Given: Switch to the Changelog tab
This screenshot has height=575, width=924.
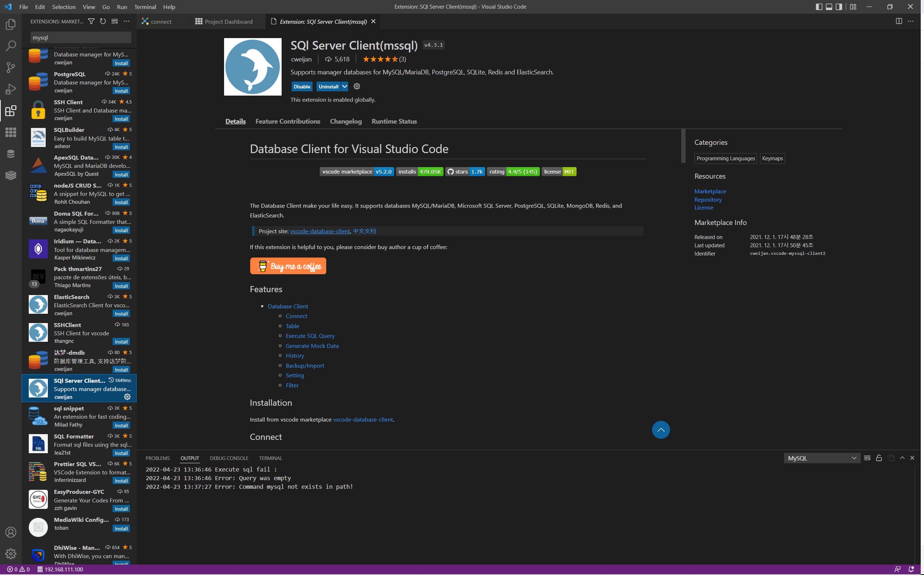Looking at the screenshot, I should click(x=346, y=121).
